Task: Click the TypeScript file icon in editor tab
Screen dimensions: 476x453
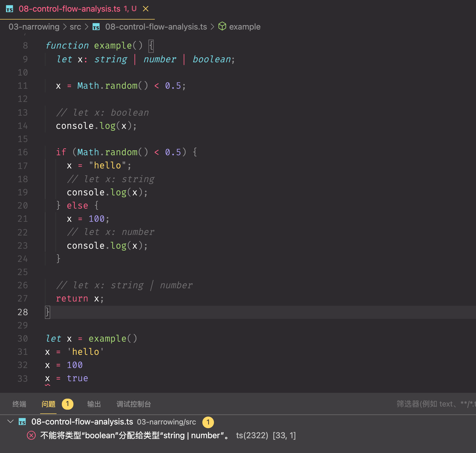Action: [x=10, y=9]
